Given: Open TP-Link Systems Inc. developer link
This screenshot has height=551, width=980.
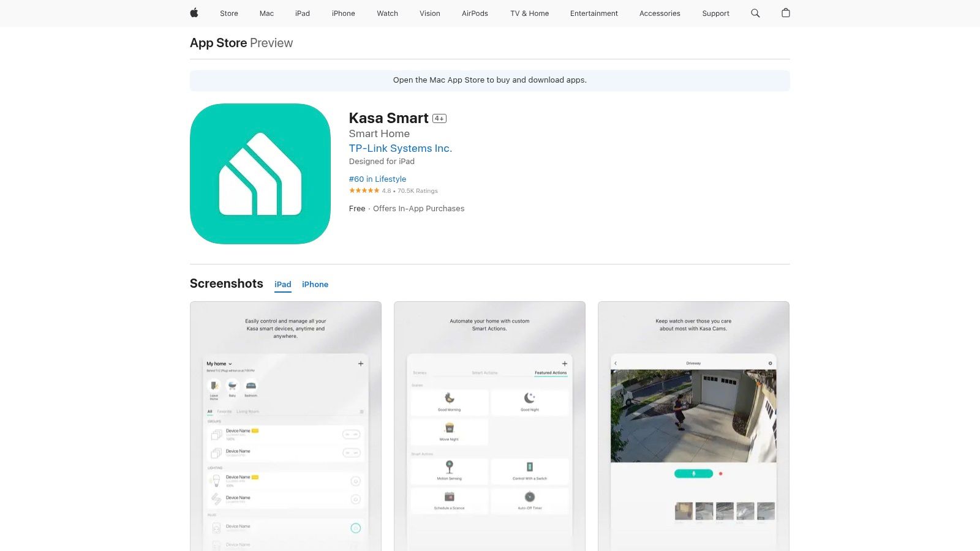Looking at the screenshot, I should pyautogui.click(x=400, y=148).
